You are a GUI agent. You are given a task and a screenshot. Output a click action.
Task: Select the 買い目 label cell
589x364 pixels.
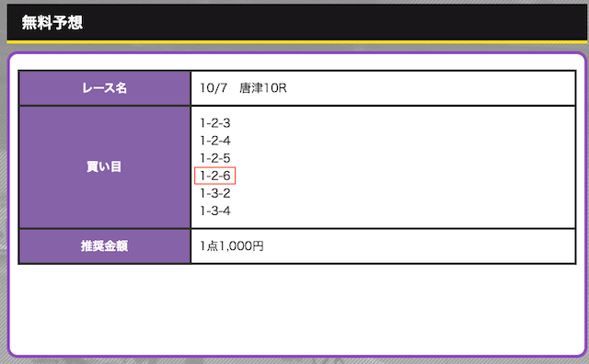(x=104, y=167)
